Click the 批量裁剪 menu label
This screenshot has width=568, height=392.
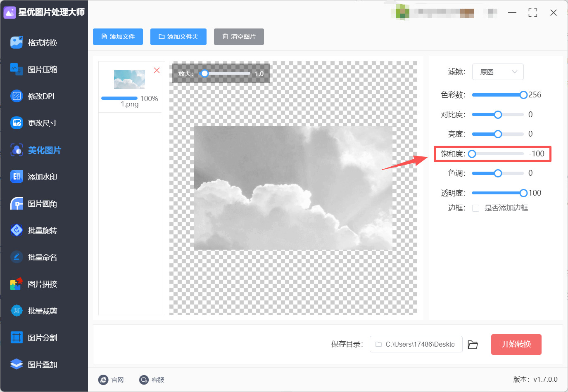coord(43,311)
